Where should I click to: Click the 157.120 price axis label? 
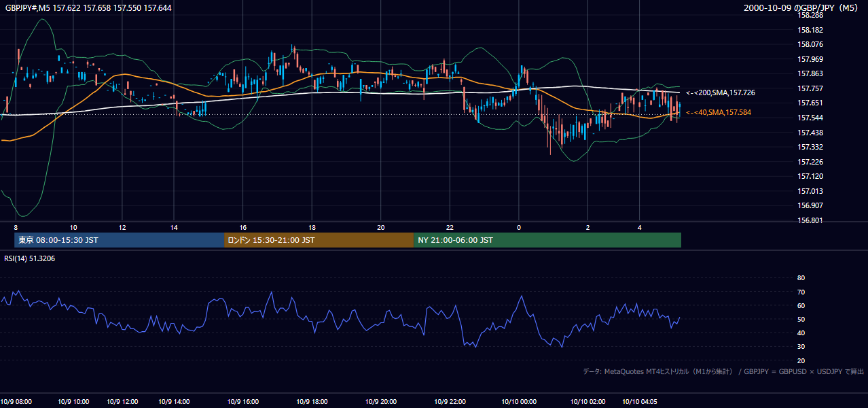810,176
